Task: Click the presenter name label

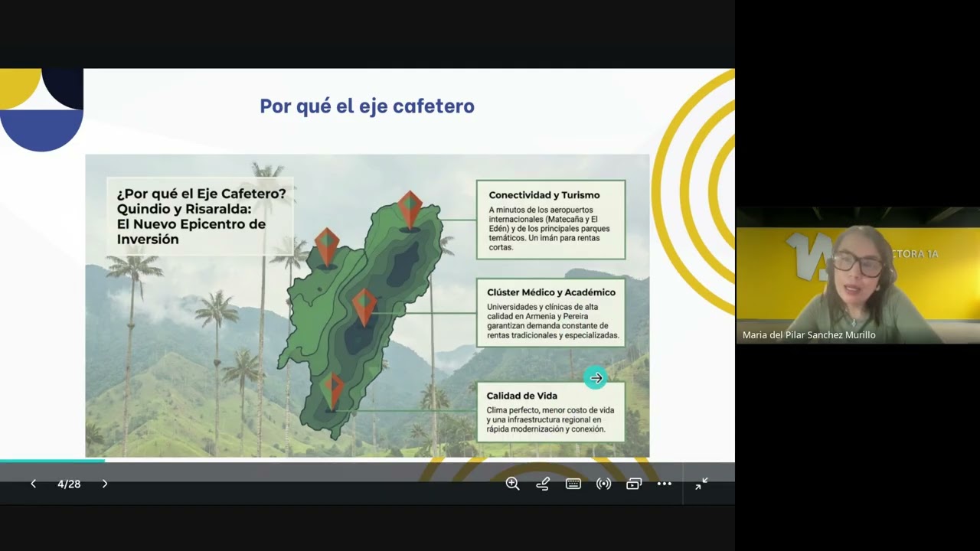Action: [x=808, y=335]
